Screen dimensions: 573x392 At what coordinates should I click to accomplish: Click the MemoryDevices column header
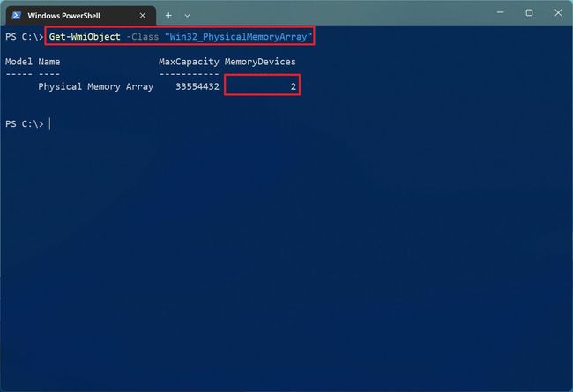(260, 62)
